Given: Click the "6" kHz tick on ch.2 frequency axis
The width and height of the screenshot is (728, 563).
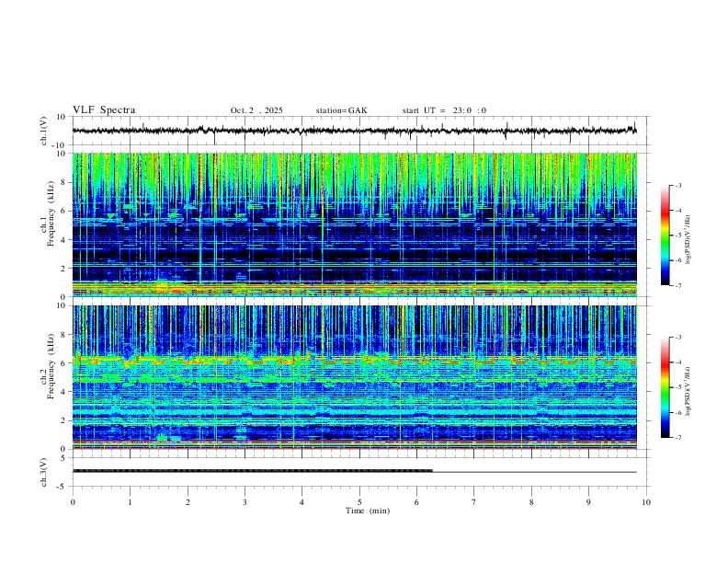Looking at the screenshot, I should [64, 363].
